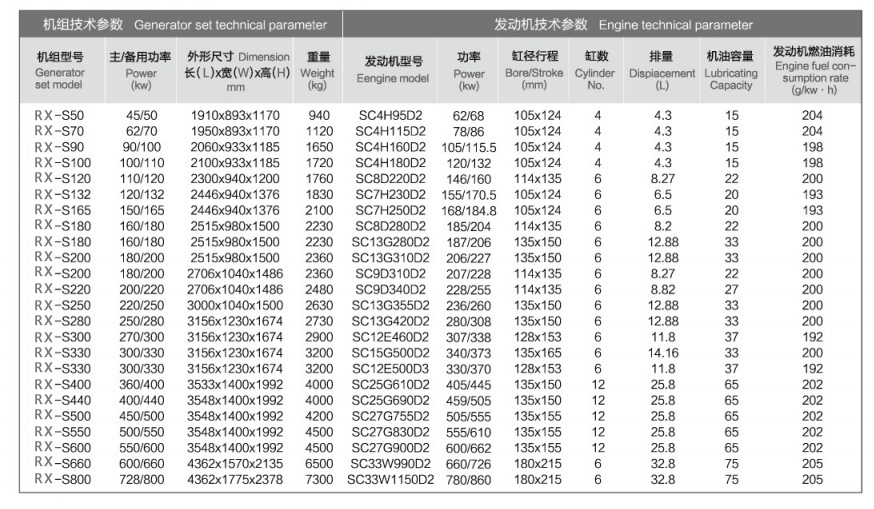Click the SC27G900D2 engine model cell
874x509 pixels.
[390, 448]
